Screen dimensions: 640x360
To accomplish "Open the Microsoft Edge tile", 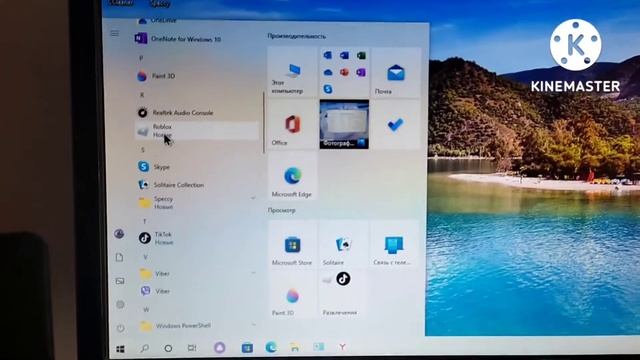I will pyautogui.click(x=292, y=176).
